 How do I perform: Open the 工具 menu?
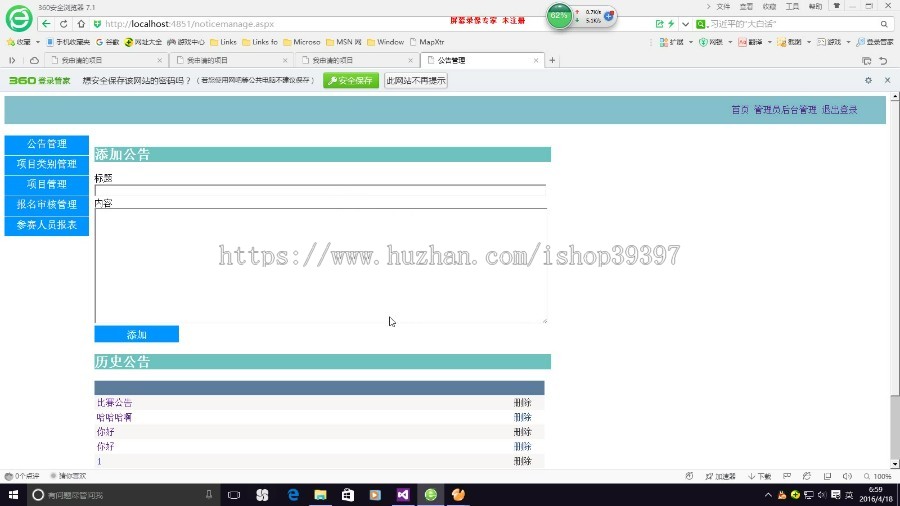792,6
